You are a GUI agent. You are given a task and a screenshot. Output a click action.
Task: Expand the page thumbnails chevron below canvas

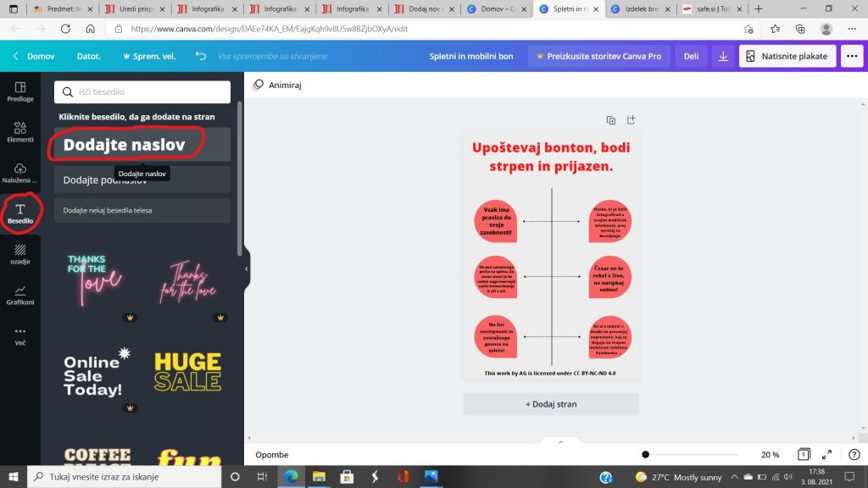click(560, 442)
